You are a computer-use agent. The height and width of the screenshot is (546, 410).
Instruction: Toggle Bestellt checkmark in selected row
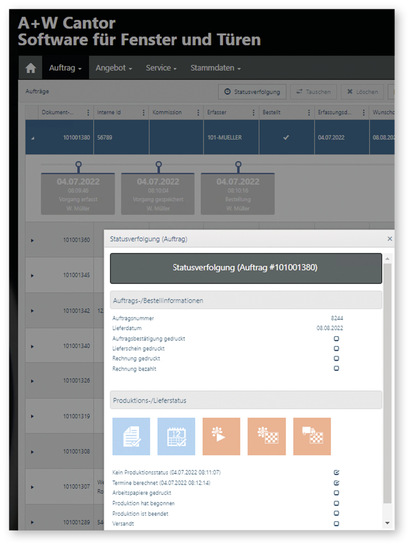tap(286, 138)
